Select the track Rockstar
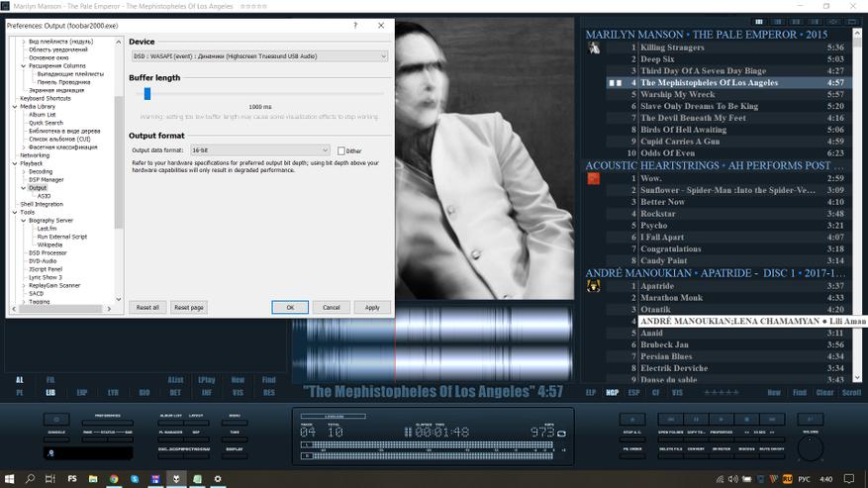 pos(657,214)
